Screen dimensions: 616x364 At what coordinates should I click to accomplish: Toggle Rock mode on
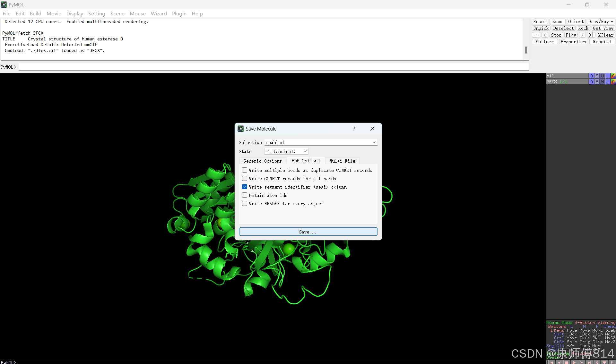click(583, 28)
